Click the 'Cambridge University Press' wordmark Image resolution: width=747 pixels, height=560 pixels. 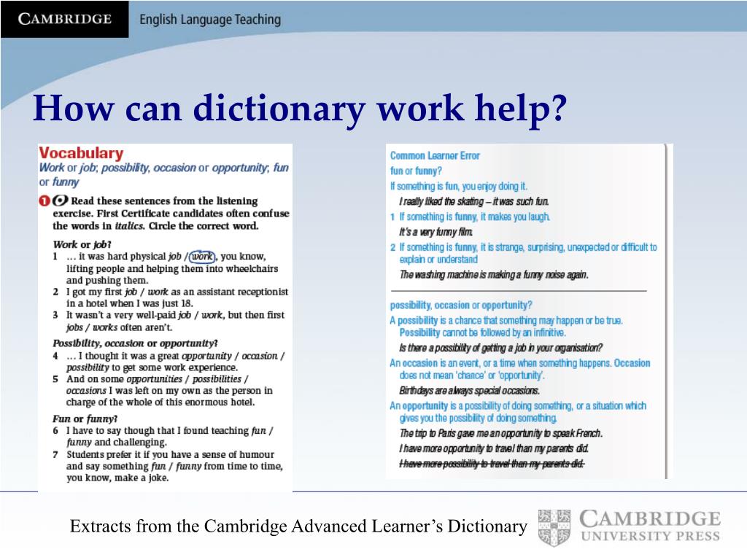(650, 526)
